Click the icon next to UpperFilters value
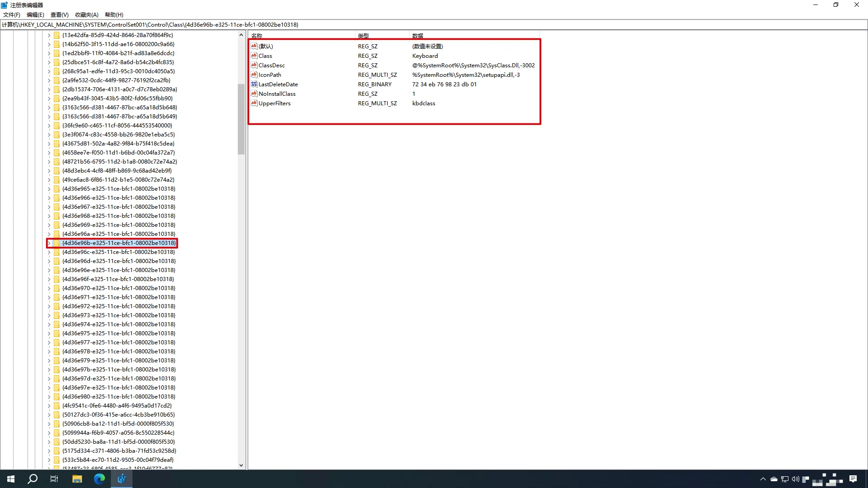 (254, 103)
